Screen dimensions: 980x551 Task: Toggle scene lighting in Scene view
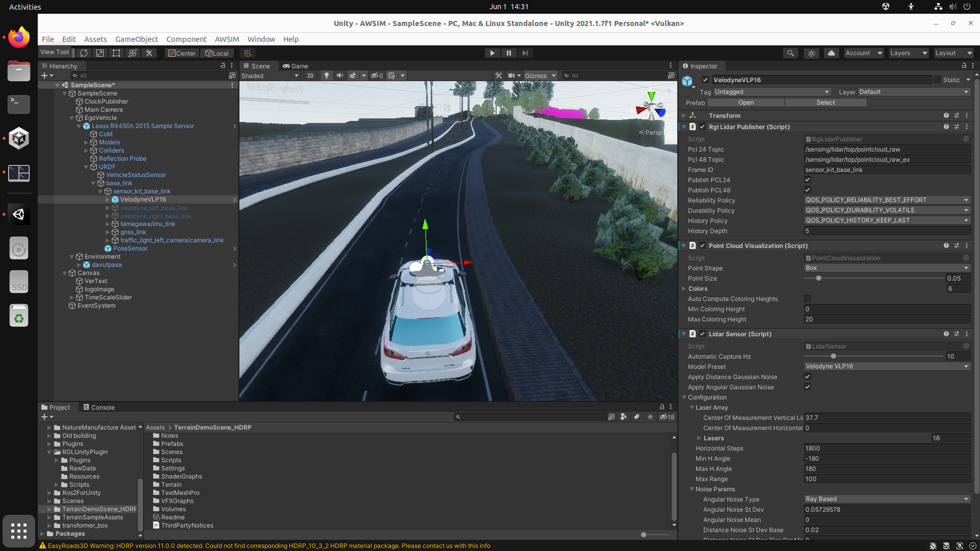pyautogui.click(x=327, y=76)
